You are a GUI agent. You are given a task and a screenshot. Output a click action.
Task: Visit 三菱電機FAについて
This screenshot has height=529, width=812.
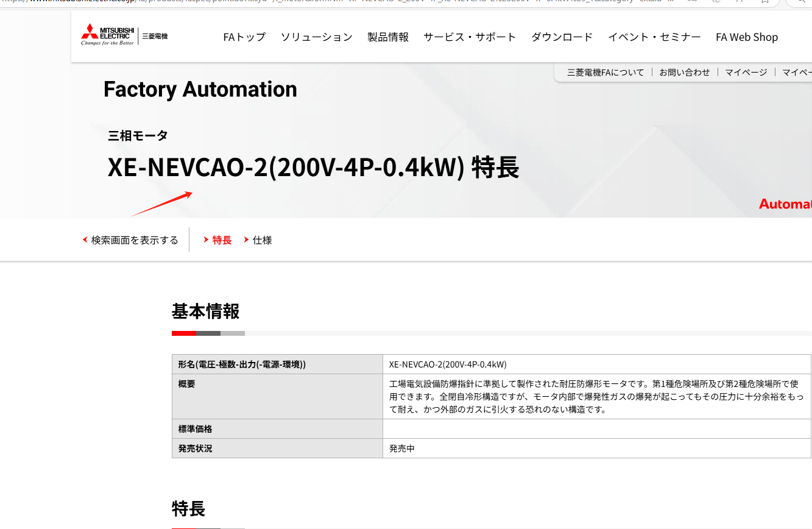coord(605,71)
